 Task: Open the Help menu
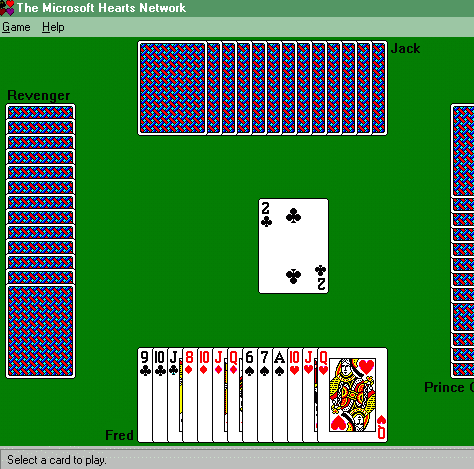tap(53, 27)
